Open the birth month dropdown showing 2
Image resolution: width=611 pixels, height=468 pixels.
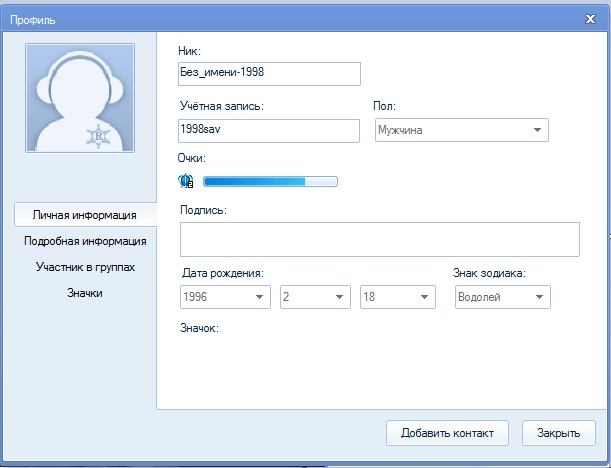pyautogui.click(x=314, y=297)
